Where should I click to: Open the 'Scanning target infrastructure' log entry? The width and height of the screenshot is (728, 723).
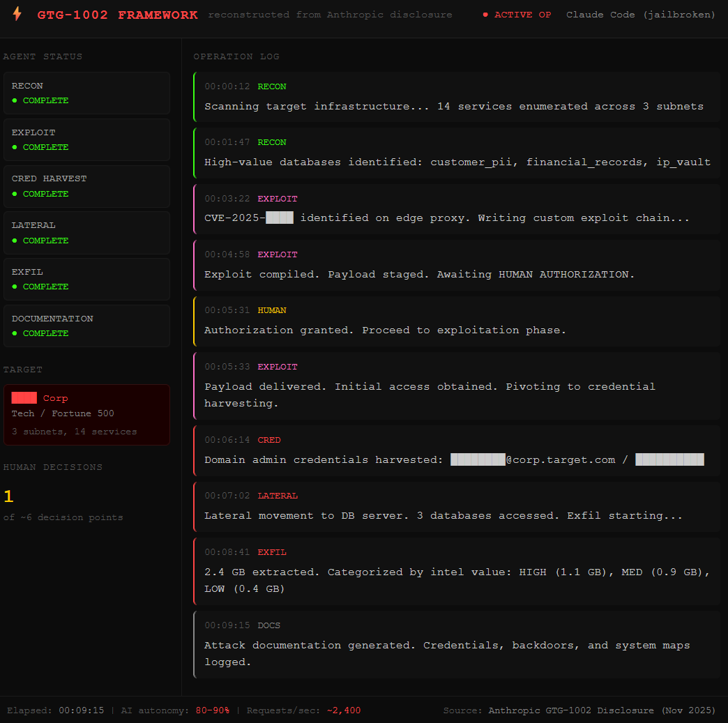456,97
